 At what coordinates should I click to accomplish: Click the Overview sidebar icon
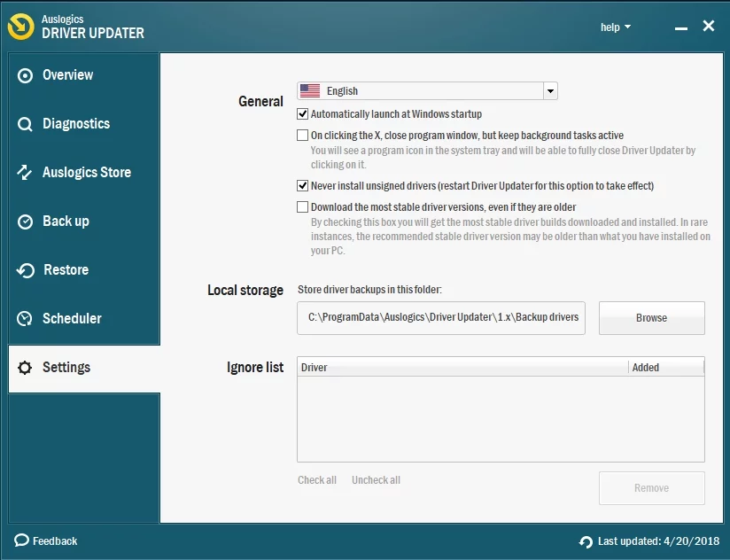(25, 75)
